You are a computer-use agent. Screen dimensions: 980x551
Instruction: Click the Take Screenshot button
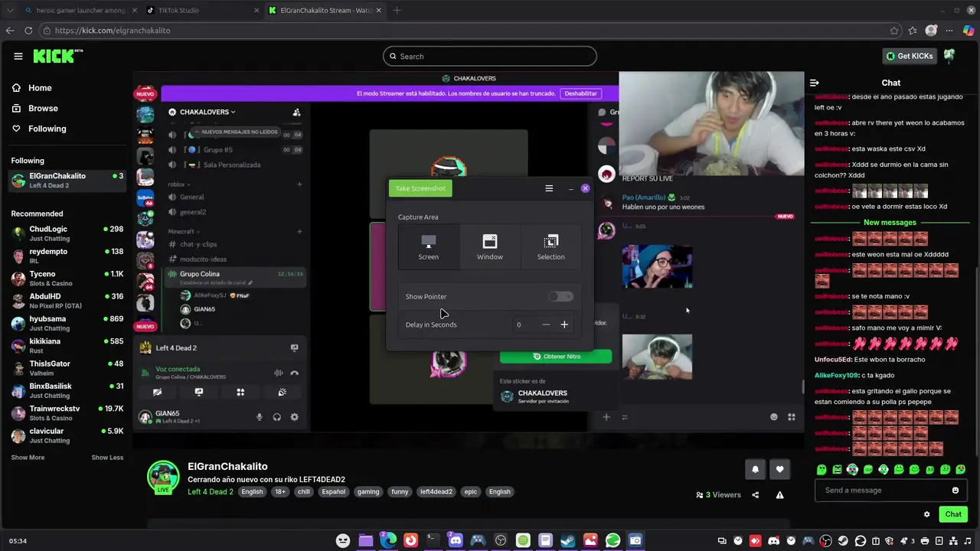(420, 188)
